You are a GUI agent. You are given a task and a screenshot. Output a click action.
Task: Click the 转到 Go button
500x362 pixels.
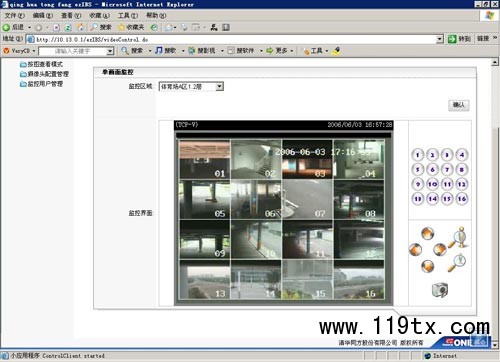click(x=459, y=39)
